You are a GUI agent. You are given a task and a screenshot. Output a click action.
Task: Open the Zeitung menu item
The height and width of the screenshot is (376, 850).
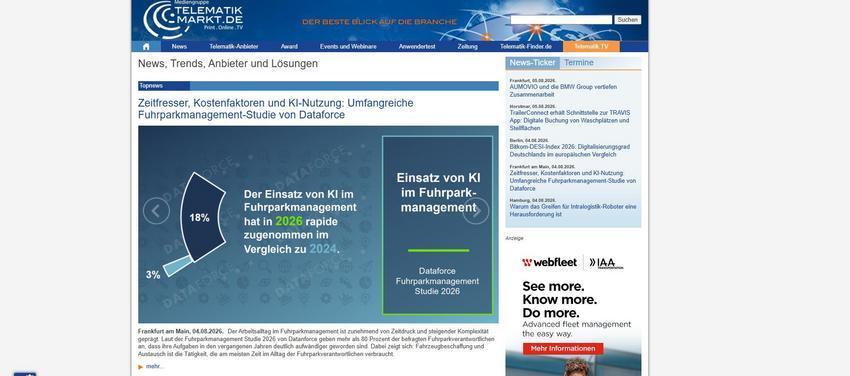click(467, 47)
